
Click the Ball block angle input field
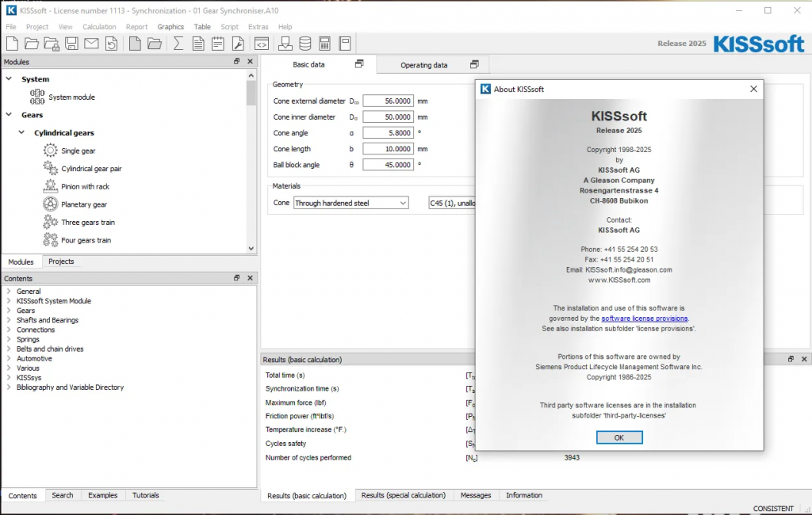pos(388,165)
